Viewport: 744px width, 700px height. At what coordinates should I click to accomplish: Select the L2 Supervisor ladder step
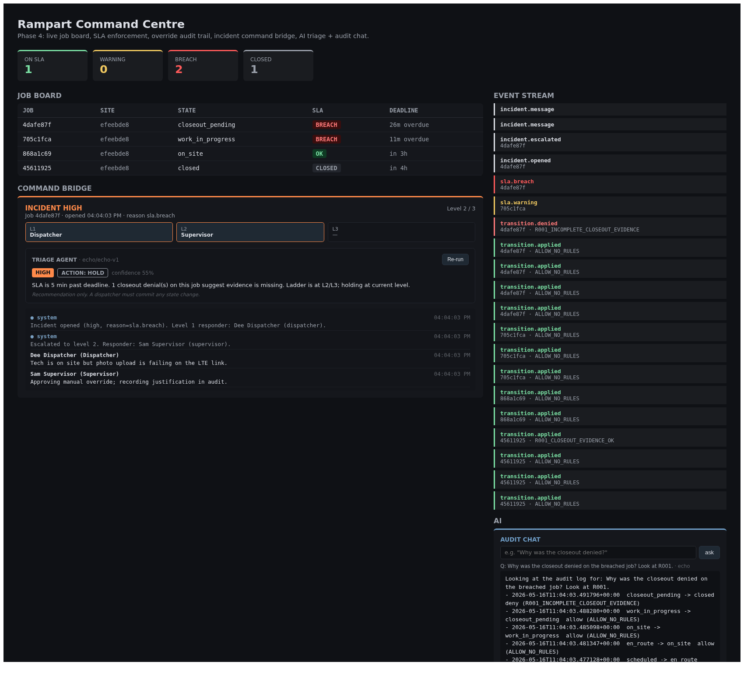coord(250,232)
